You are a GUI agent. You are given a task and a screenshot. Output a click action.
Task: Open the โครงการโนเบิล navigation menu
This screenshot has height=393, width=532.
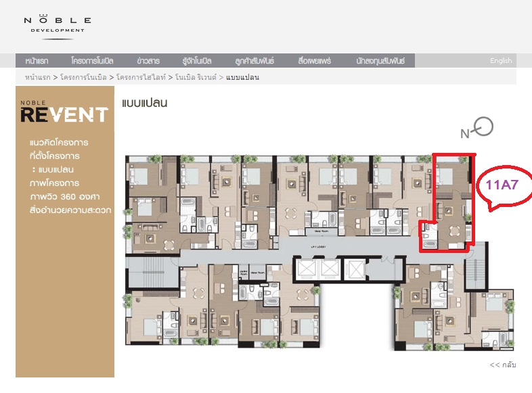tap(92, 61)
